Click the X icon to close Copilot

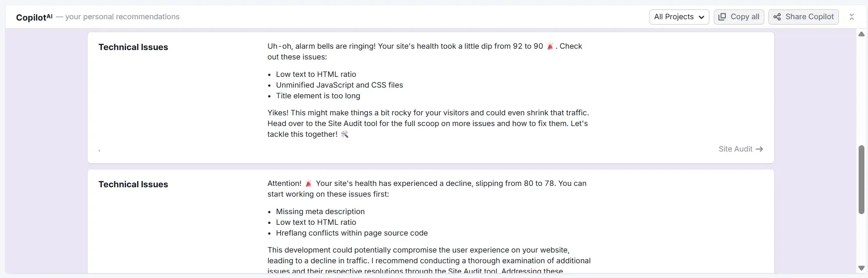(852, 17)
